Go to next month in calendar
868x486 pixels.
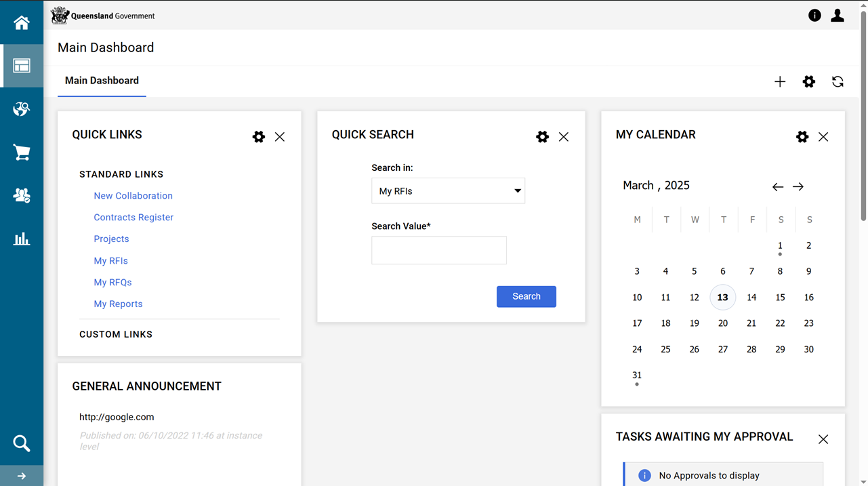(x=798, y=186)
